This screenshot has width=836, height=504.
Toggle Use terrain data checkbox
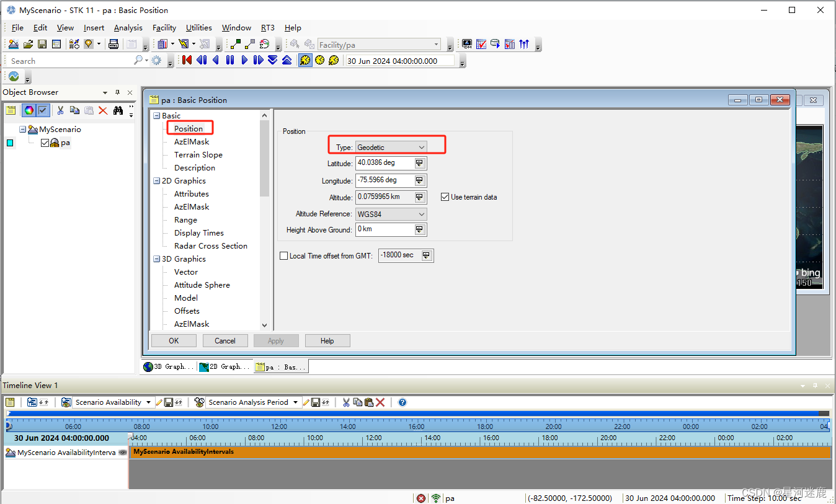coord(445,197)
